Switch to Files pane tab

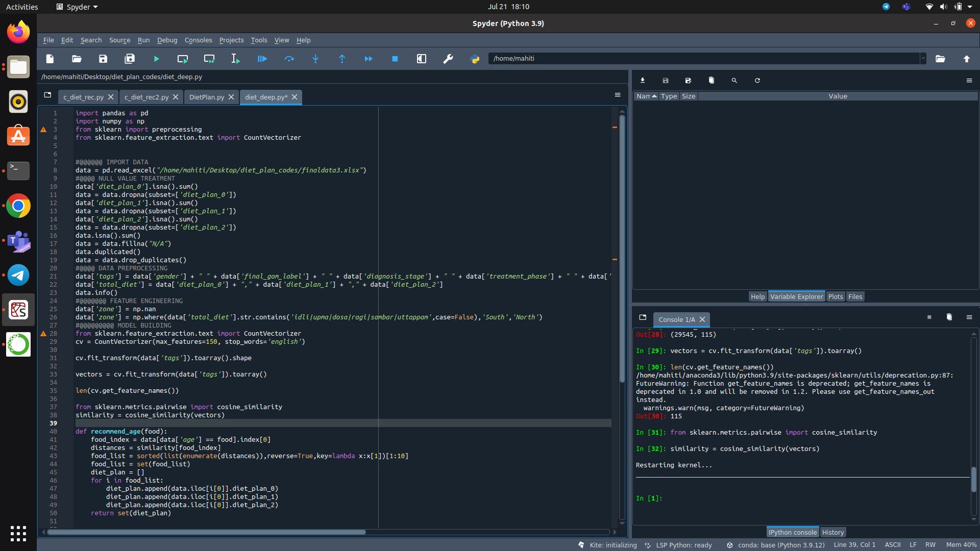tap(855, 297)
